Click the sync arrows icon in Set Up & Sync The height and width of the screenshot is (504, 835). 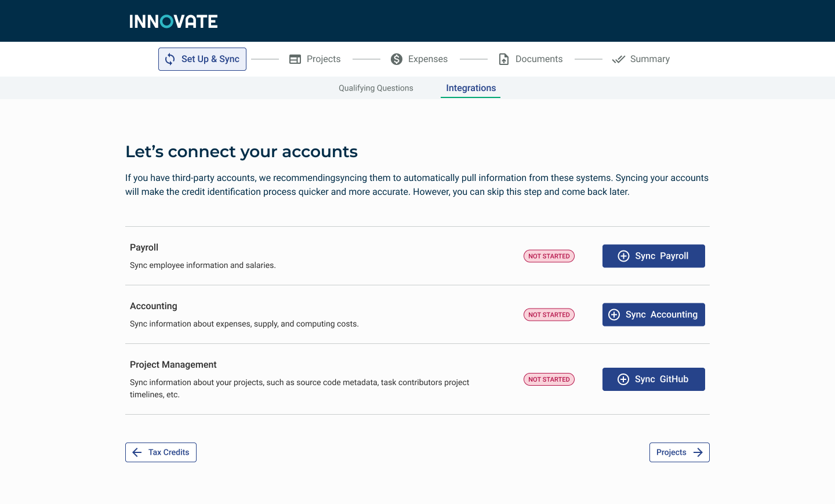[x=170, y=59]
